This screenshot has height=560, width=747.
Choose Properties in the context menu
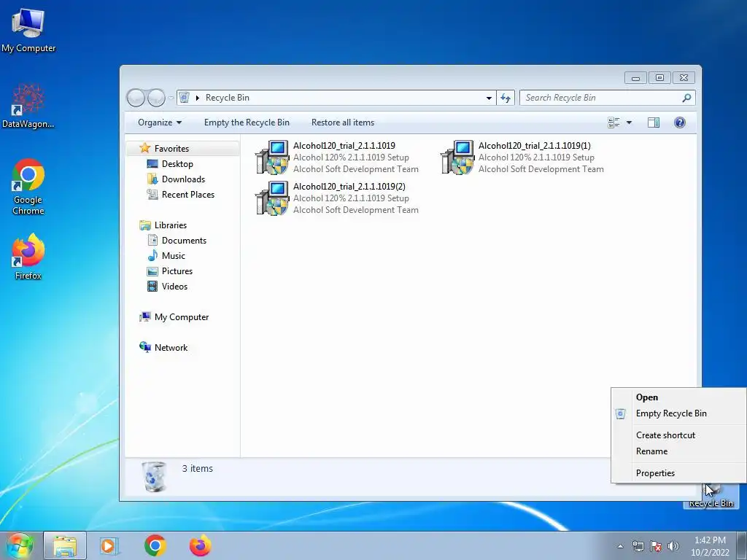tap(679, 472)
